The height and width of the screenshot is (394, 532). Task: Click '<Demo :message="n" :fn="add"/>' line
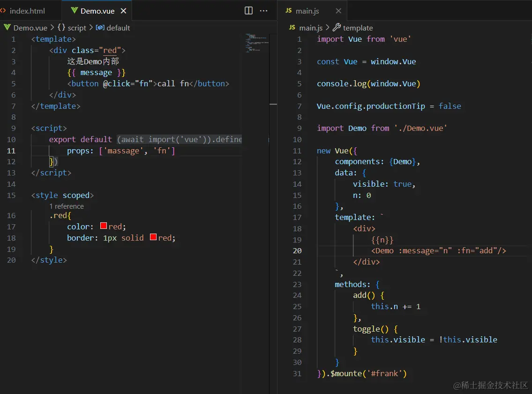pyautogui.click(x=438, y=250)
